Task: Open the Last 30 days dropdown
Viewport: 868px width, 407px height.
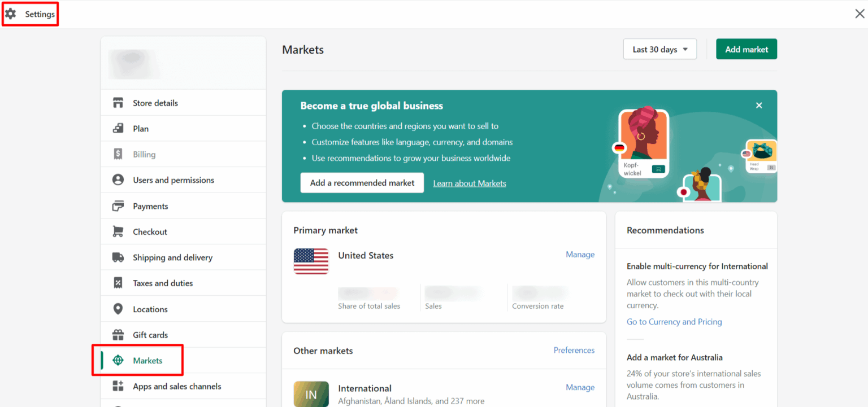Action: 659,49
